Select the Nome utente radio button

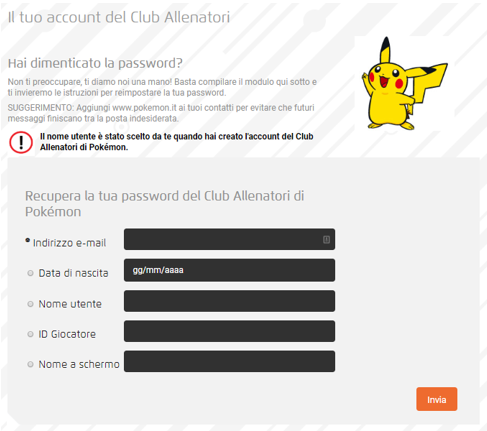tap(30, 304)
